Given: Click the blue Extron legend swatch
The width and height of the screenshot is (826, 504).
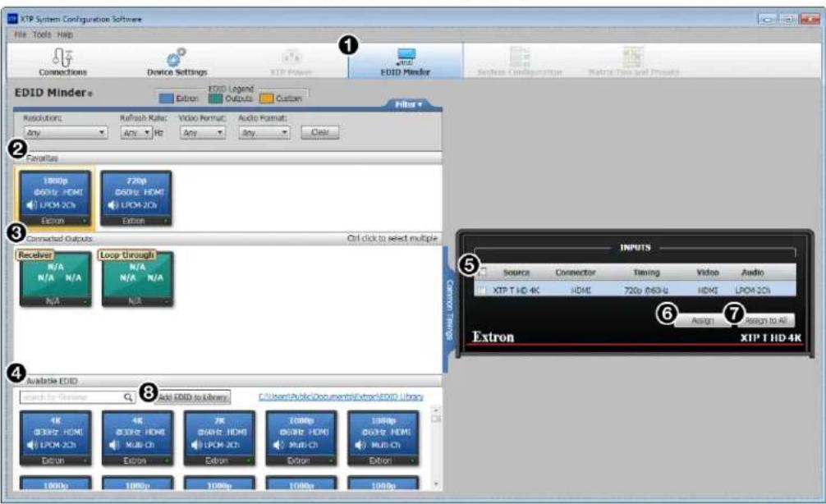Looking at the screenshot, I should point(166,99).
